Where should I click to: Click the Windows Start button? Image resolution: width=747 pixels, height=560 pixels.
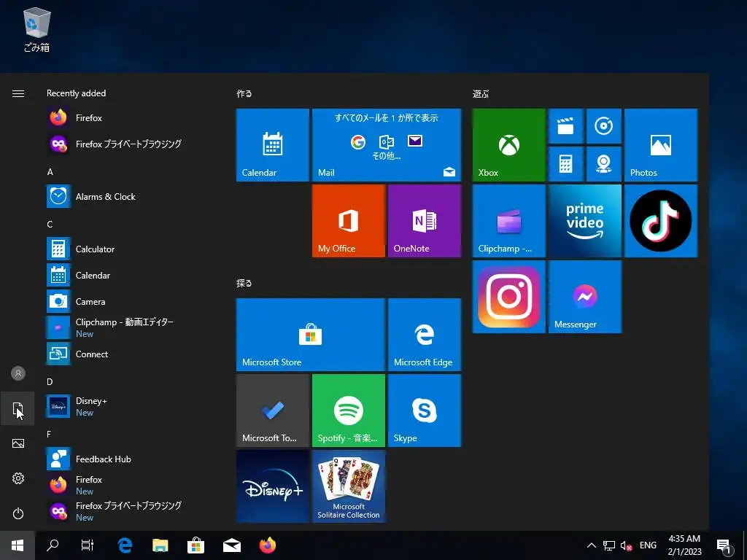click(18, 545)
